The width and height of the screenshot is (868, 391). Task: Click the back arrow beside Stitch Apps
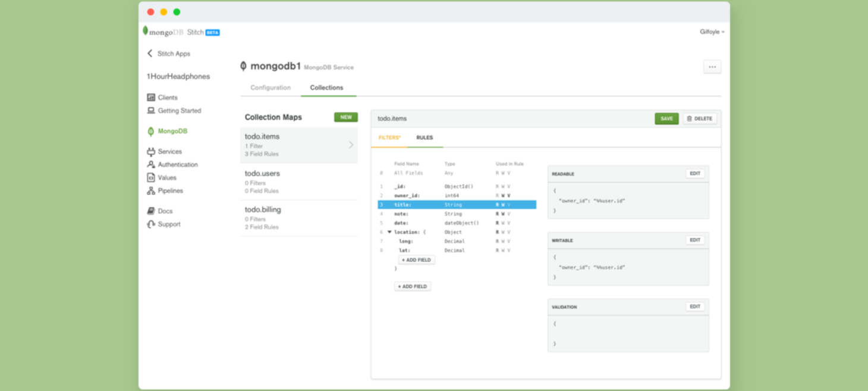coord(150,54)
